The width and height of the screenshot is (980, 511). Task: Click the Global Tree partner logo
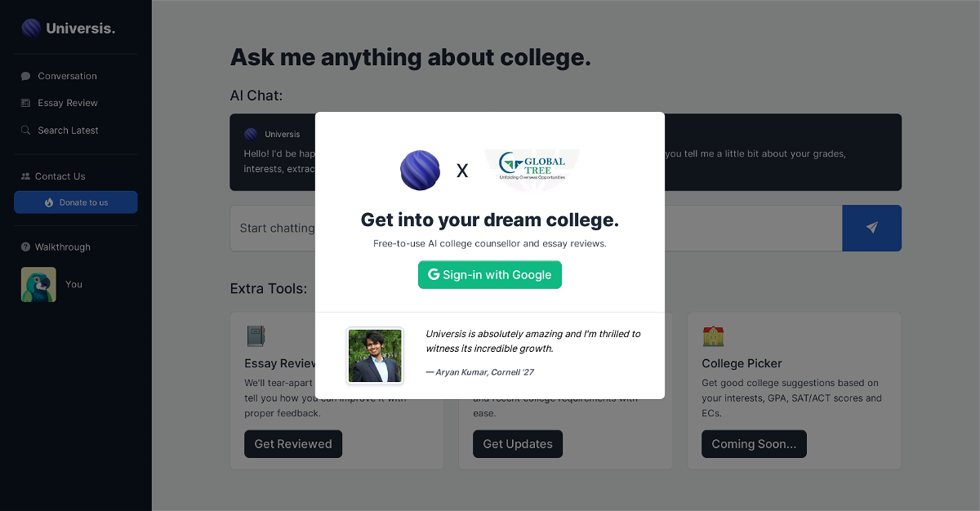(532, 167)
